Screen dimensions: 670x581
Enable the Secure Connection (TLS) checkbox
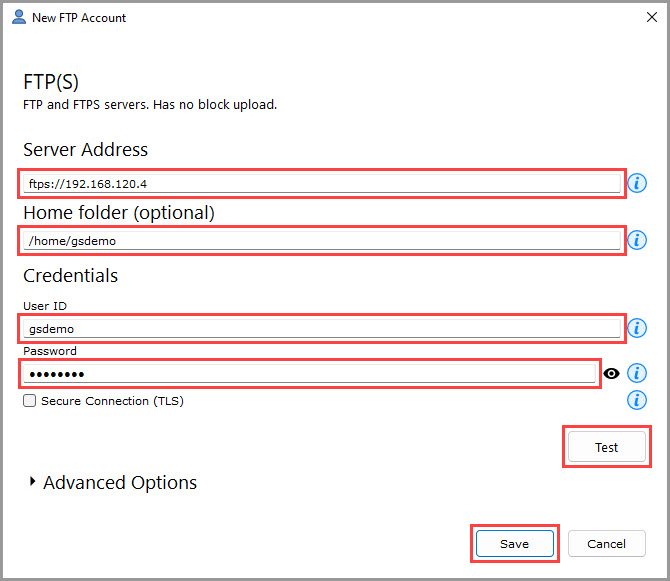30,401
